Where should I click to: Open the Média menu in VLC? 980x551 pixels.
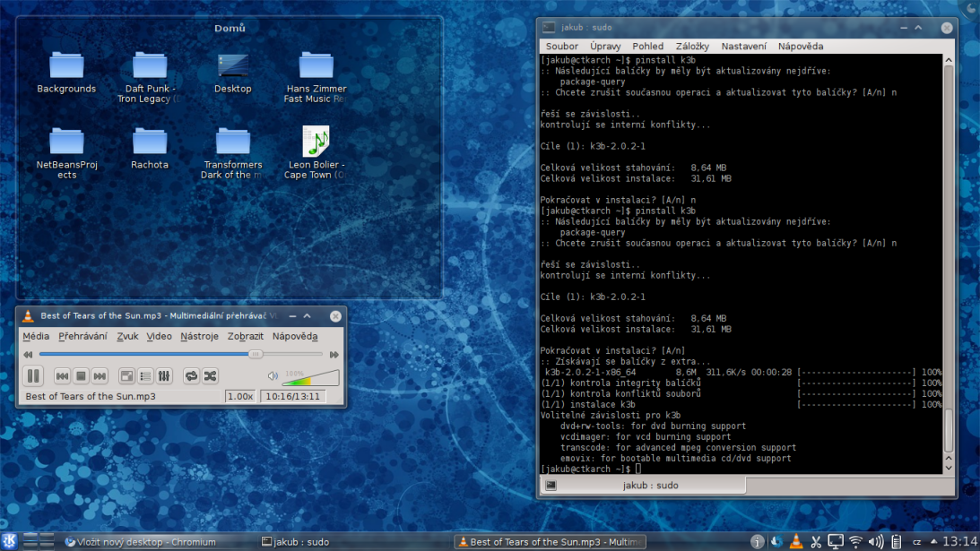click(x=36, y=336)
